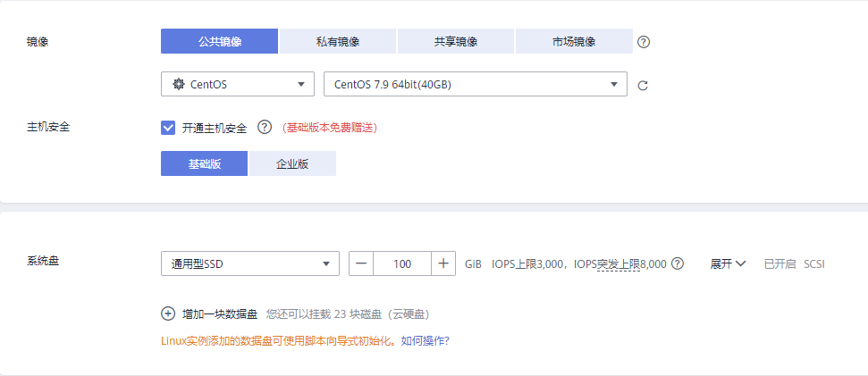Click the plus circle icon to add data disk
The image size is (868, 376).
pyautogui.click(x=168, y=313)
